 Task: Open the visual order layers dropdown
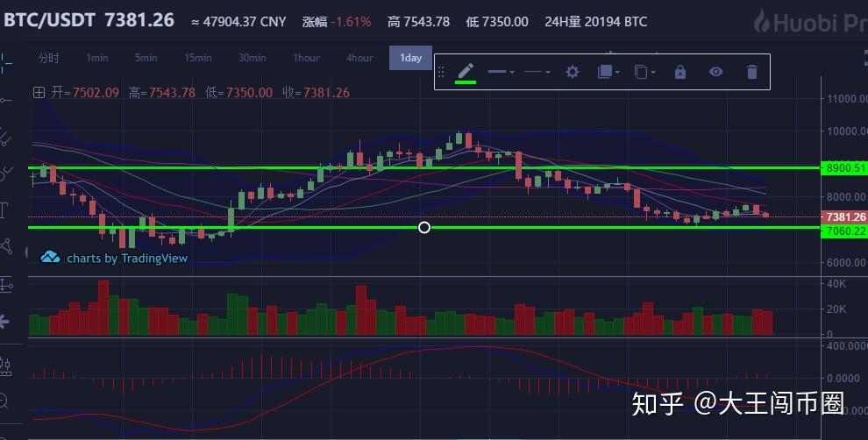point(608,72)
